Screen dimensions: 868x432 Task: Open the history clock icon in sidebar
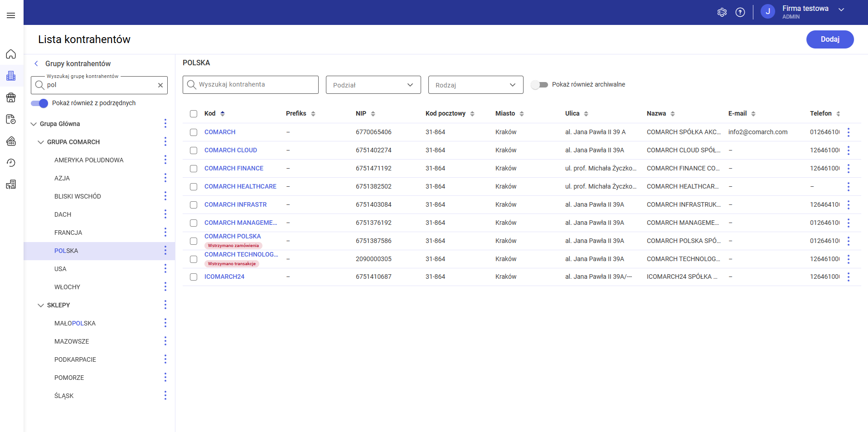click(11, 163)
